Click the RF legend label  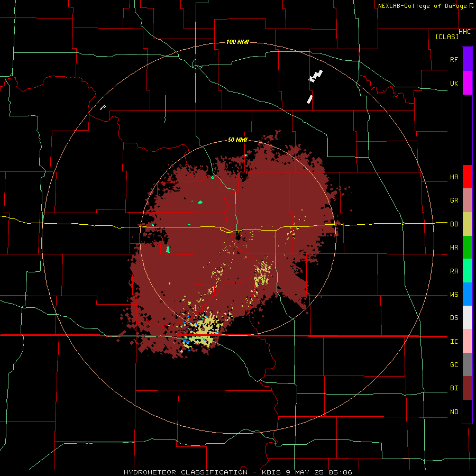click(x=454, y=59)
